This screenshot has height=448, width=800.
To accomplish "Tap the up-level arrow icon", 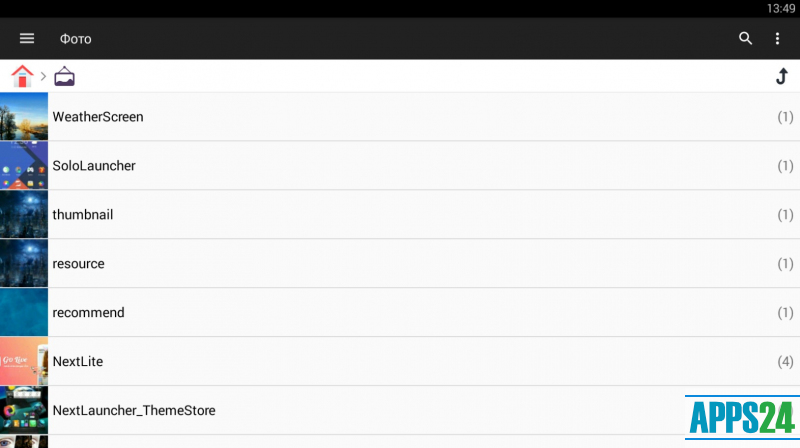I will tap(782, 76).
